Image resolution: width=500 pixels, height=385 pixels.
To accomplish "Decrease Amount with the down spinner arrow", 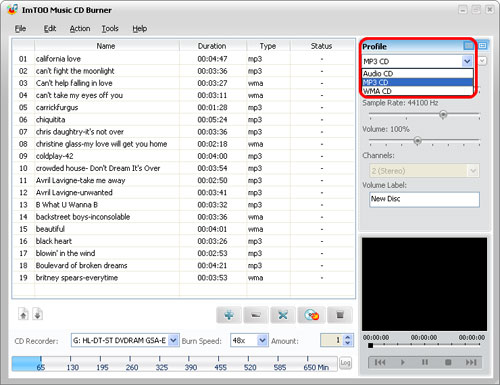I will coord(348,343).
